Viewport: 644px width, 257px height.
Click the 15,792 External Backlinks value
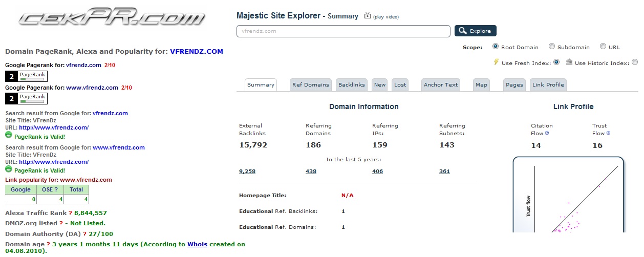(253, 145)
